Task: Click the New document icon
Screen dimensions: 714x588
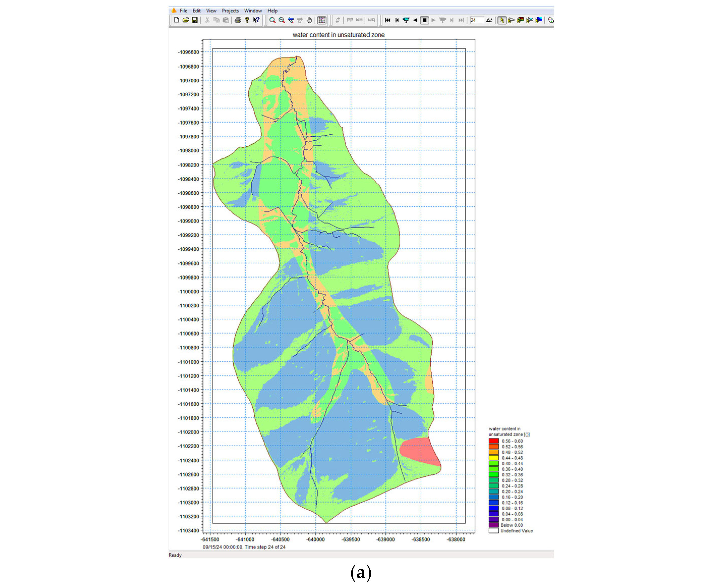Action: pos(176,20)
